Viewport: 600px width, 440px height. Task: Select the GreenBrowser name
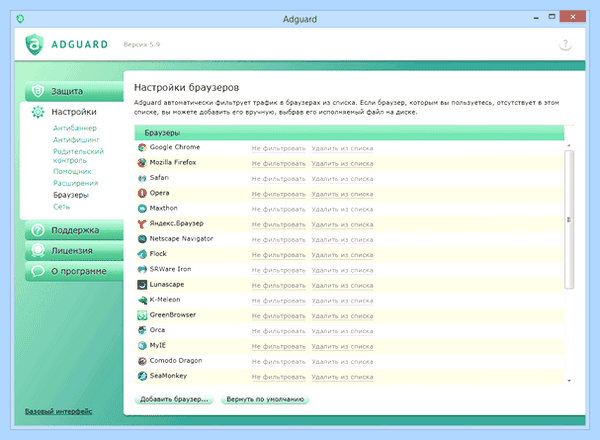tap(173, 315)
